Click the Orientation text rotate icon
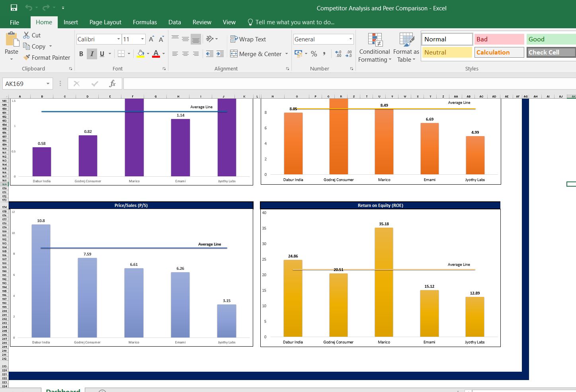This screenshot has width=576, height=392. [x=210, y=39]
